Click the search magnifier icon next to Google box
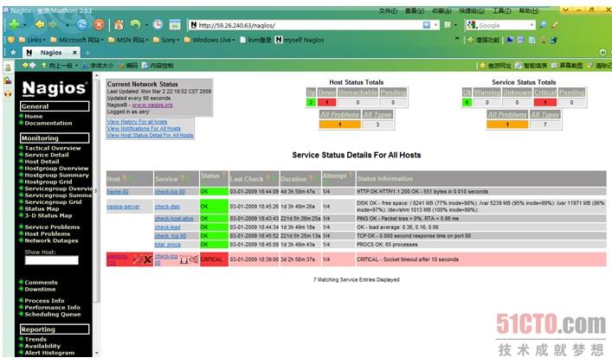 pos(543,25)
